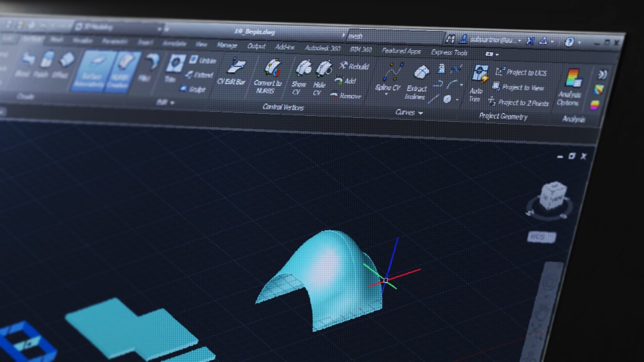Viewport: 644px width, 362px height.
Task: Click the Project to UCS button
Action: click(x=521, y=72)
